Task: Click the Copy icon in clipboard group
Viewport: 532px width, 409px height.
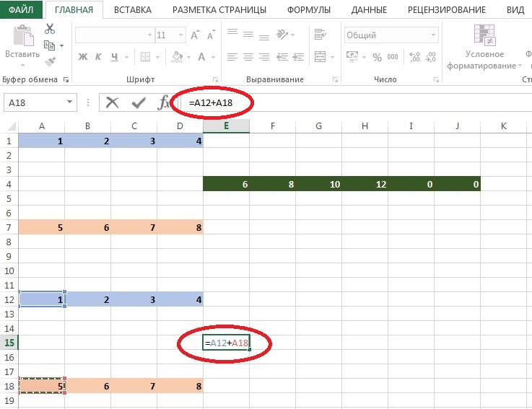Action: click(50, 45)
